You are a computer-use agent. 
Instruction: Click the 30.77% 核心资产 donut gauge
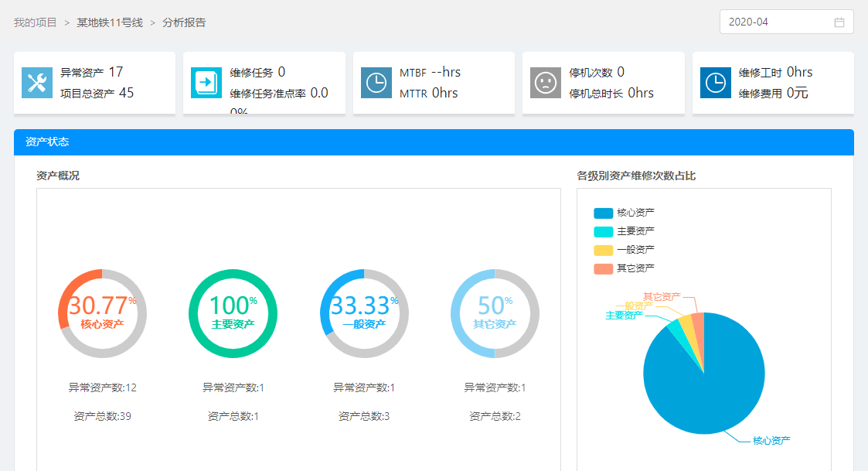click(102, 313)
